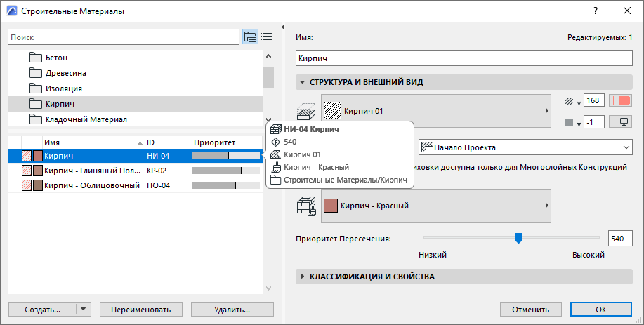Open the Начало Проекта dropdown

tap(524, 147)
